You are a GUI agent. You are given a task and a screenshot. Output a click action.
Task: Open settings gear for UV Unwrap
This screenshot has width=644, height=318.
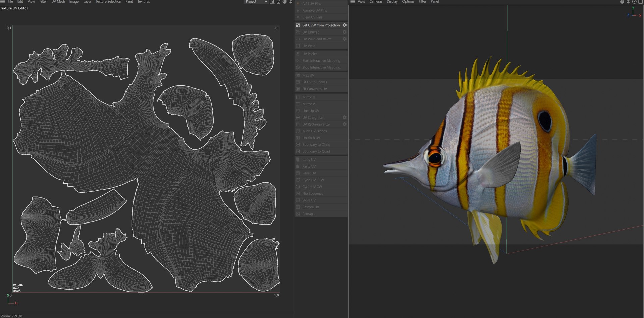coord(344,32)
